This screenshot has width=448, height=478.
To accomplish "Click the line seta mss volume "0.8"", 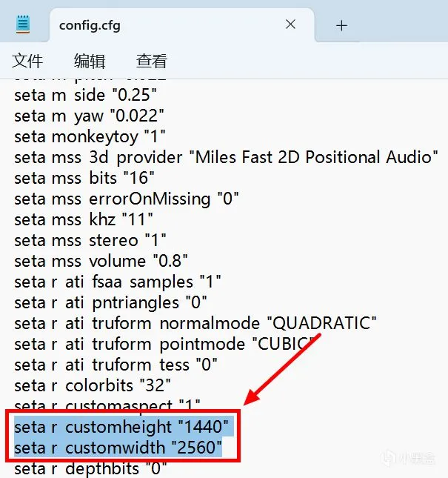I will click(x=101, y=262).
